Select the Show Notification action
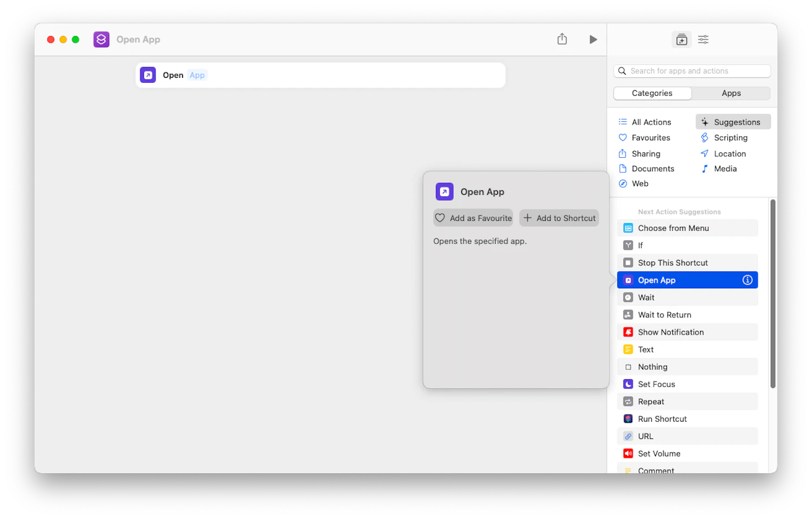 tap(688, 332)
